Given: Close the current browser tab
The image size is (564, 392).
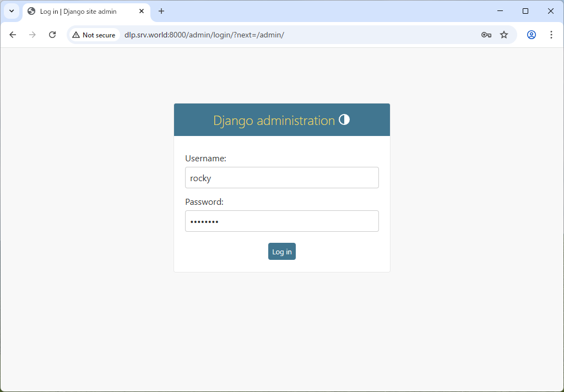Looking at the screenshot, I should [142, 11].
